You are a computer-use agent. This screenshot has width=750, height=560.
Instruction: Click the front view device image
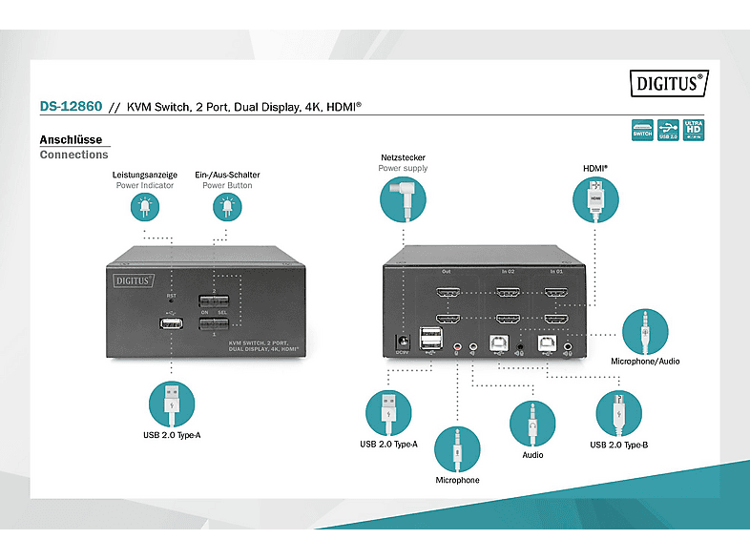[x=206, y=301]
